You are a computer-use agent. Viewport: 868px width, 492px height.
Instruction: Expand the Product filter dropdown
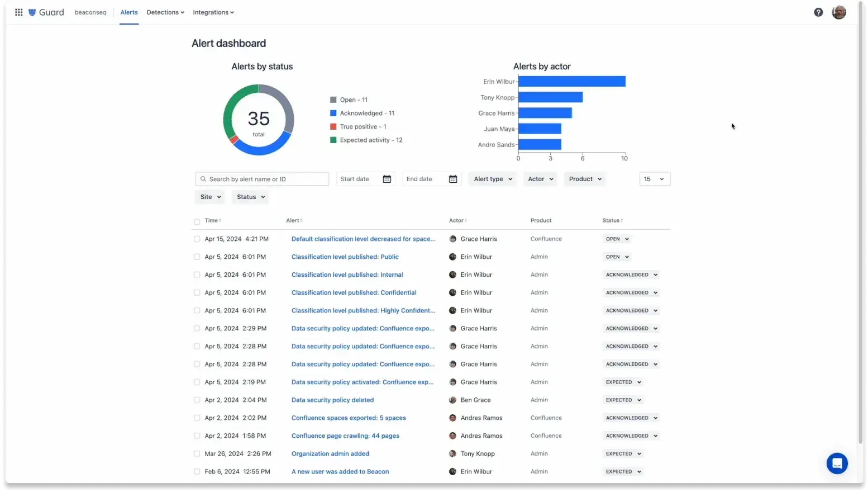click(585, 179)
